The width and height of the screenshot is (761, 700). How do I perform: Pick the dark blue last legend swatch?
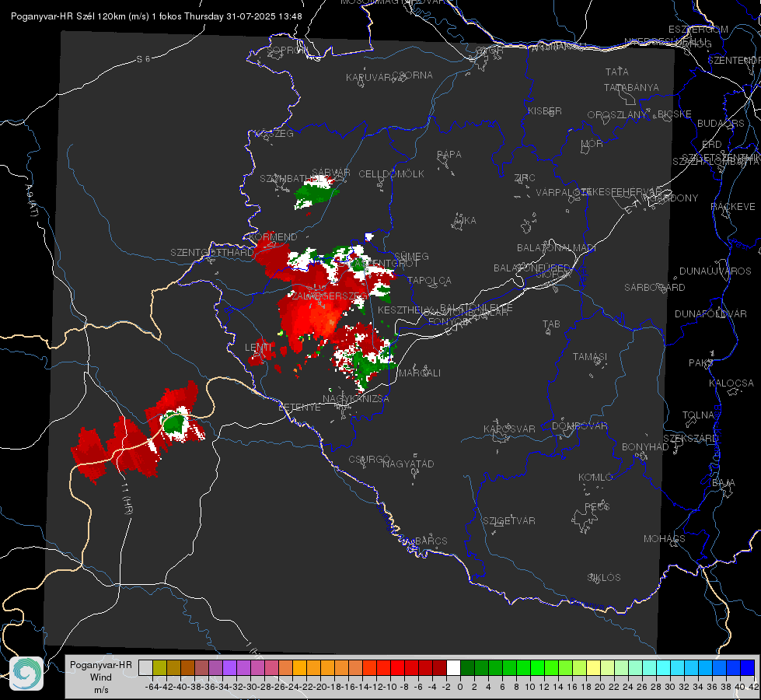tap(748, 667)
